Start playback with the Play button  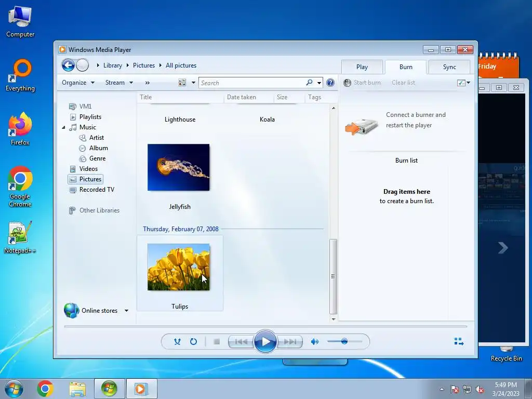point(265,342)
